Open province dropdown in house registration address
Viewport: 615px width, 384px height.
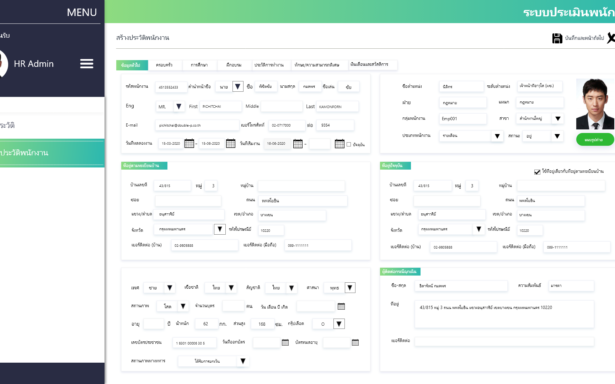click(220, 229)
